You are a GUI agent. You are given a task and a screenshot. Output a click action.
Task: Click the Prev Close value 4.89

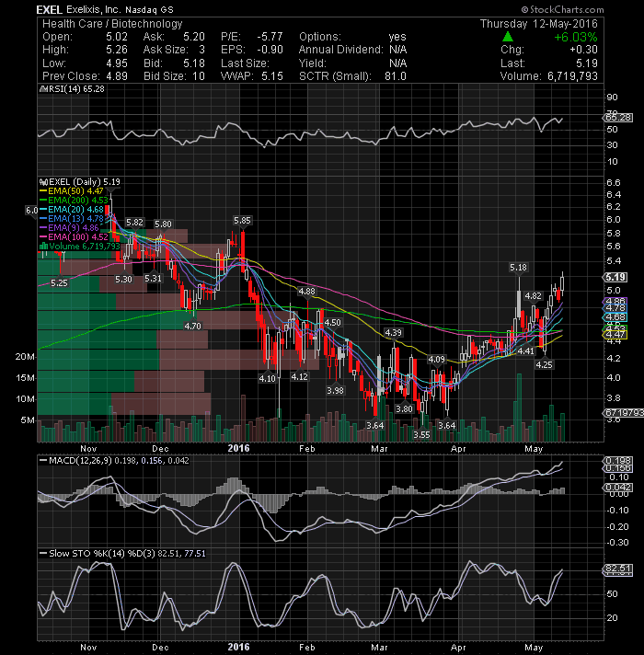tap(117, 76)
